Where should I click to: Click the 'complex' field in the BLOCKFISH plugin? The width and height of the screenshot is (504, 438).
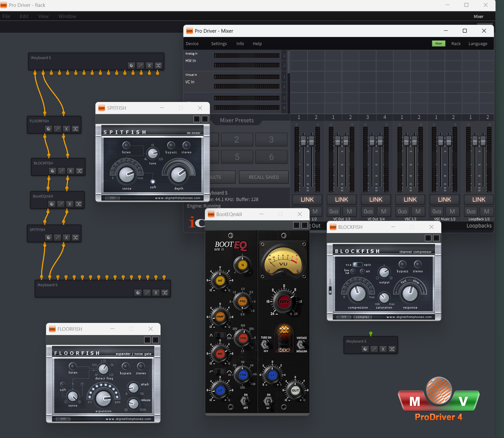click(x=362, y=317)
